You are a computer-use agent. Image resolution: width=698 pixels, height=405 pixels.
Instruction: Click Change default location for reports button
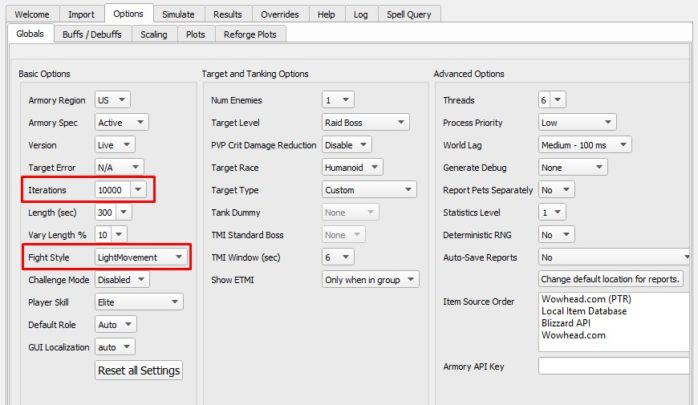[x=612, y=278]
